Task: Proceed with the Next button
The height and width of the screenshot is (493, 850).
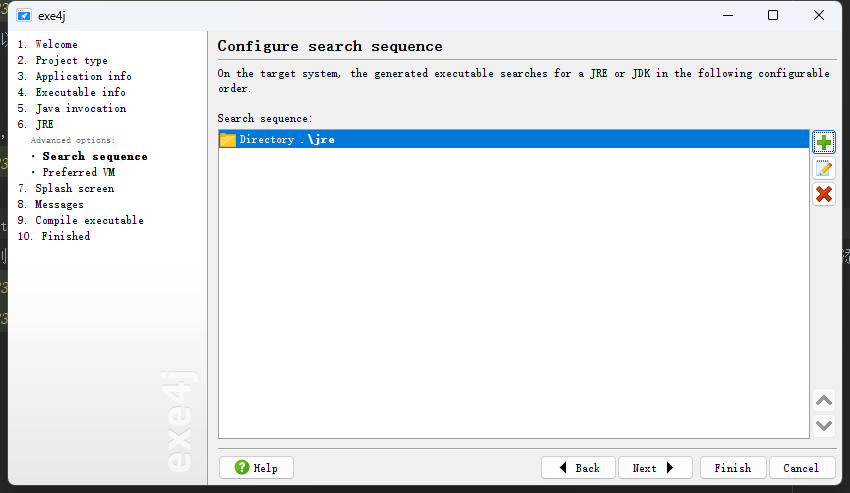Action: pos(655,468)
